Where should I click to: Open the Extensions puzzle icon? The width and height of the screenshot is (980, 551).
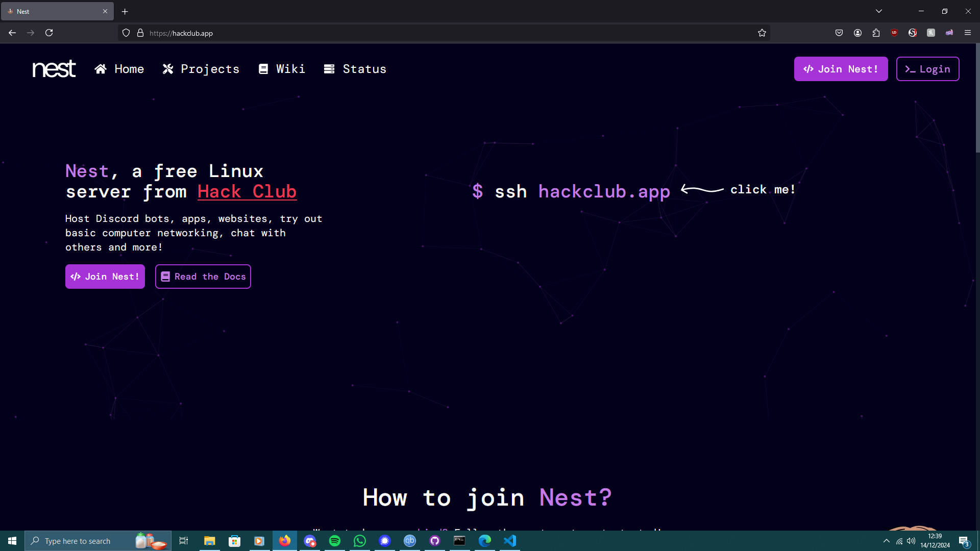876,33
